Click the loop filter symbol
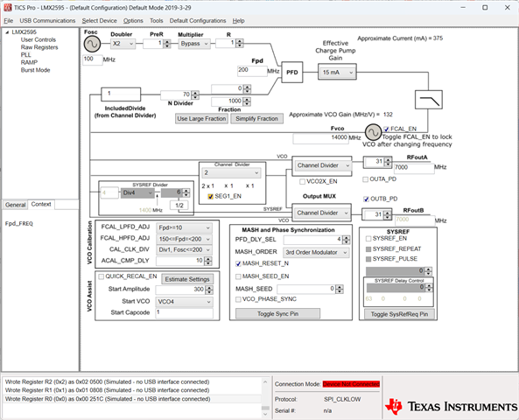Screen dimensions: 519x420 [429, 99]
